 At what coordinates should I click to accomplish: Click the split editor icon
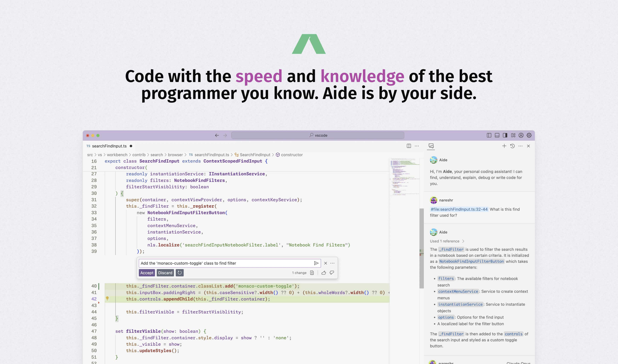click(x=409, y=146)
